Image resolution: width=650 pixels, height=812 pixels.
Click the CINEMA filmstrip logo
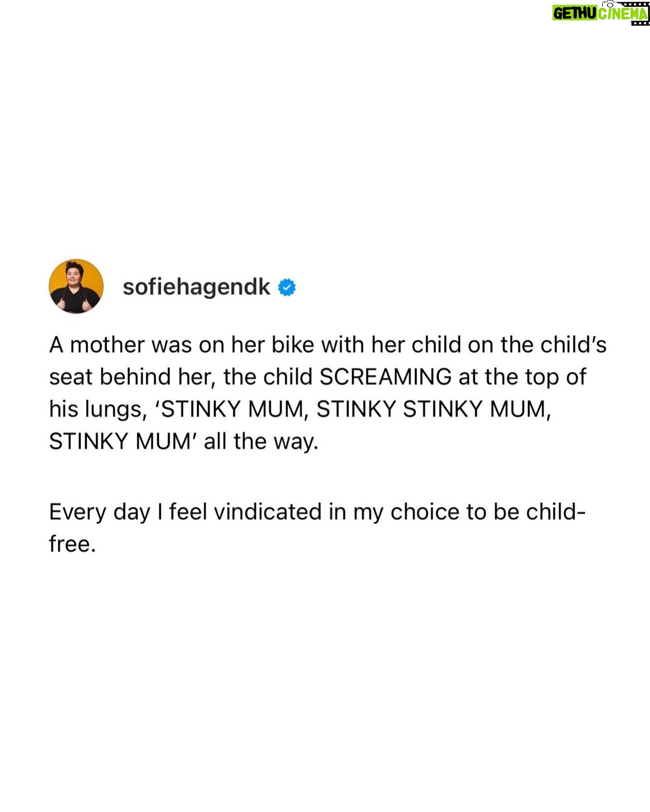(623, 14)
